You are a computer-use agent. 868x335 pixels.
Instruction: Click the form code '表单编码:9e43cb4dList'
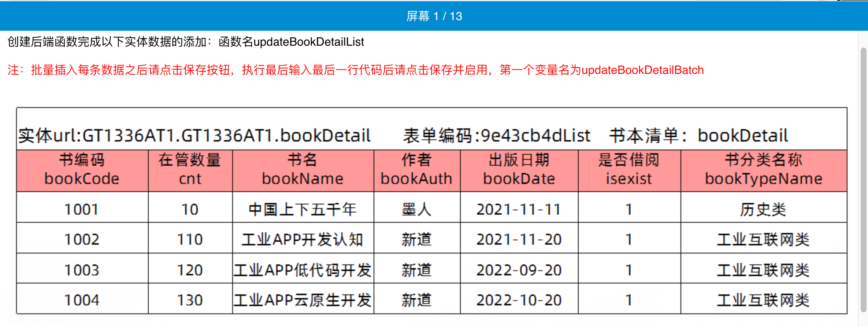coord(497,136)
